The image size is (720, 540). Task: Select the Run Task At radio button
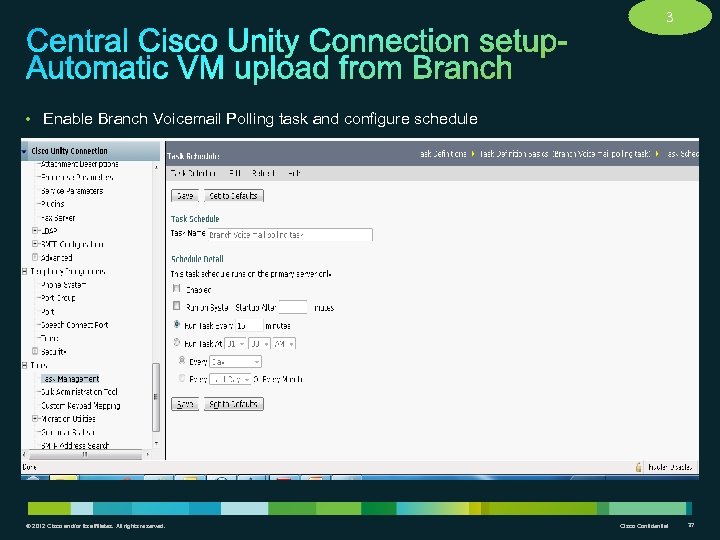pyautogui.click(x=177, y=342)
